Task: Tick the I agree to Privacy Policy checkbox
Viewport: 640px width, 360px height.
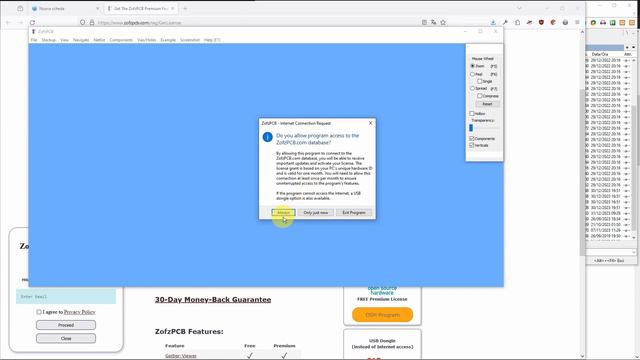Action: (39, 312)
